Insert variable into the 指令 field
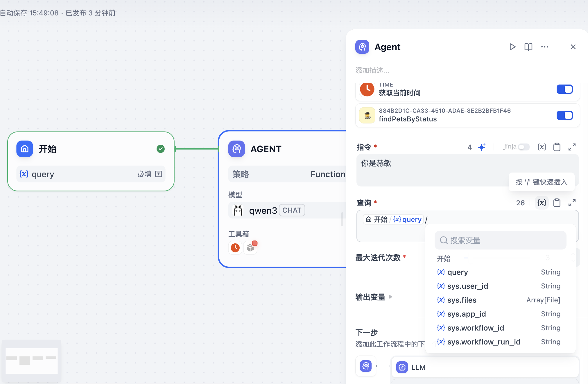Viewport: 588px width, 384px height. (x=542, y=147)
